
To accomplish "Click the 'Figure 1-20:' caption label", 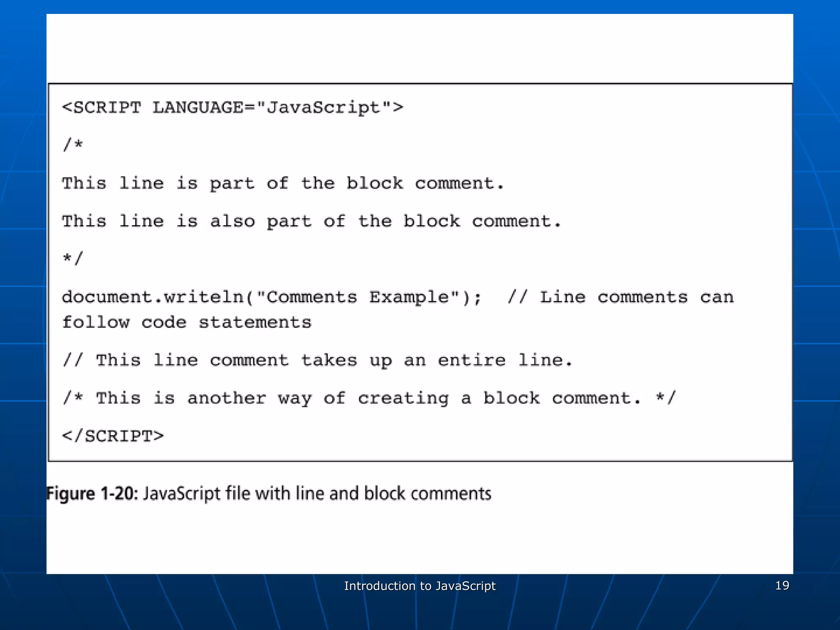I will pyautogui.click(x=92, y=493).
